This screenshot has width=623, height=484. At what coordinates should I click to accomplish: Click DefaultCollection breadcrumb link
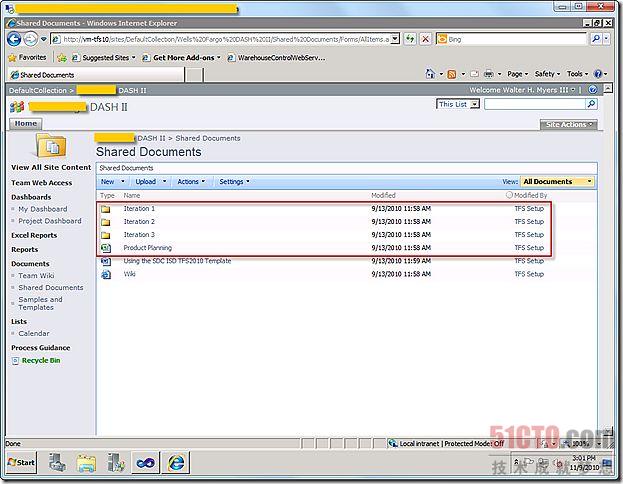tap(38, 90)
